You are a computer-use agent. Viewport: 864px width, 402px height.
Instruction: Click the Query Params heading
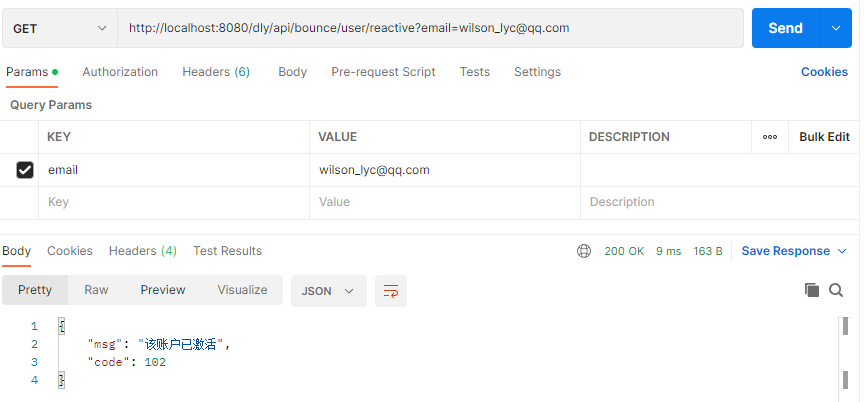coord(51,105)
